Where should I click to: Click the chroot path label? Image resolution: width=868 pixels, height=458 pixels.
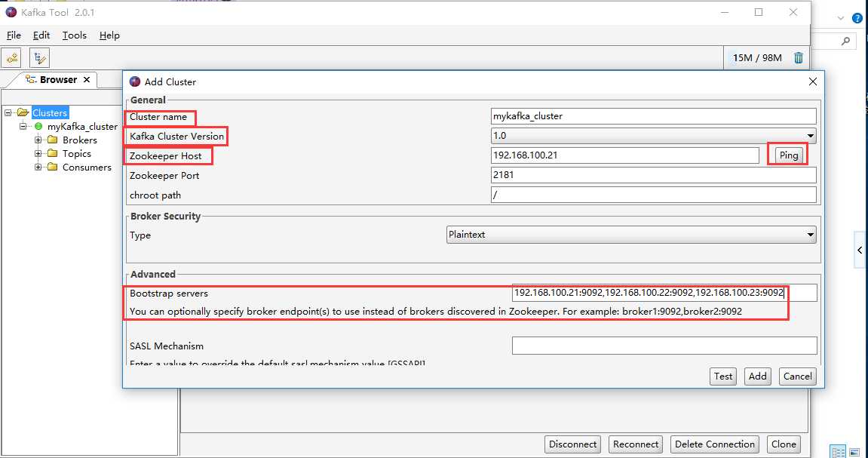click(x=155, y=195)
